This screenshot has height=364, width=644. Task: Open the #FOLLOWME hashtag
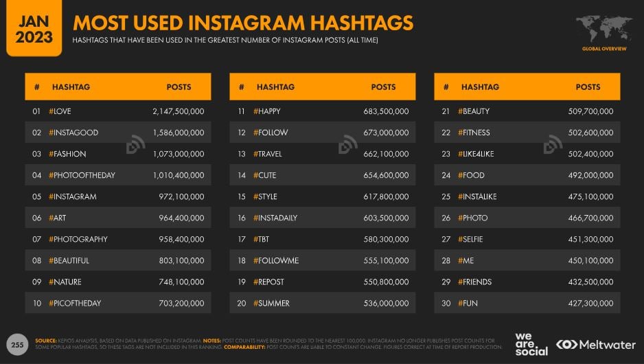pyautogui.click(x=276, y=261)
